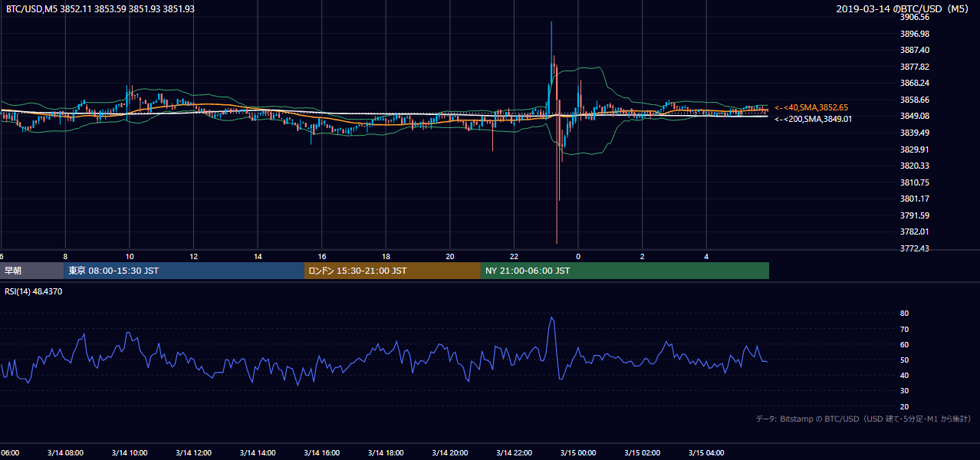Select the NY 21:00-06:00 JST session bar
980x460 pixels.
tap(625, 271)
